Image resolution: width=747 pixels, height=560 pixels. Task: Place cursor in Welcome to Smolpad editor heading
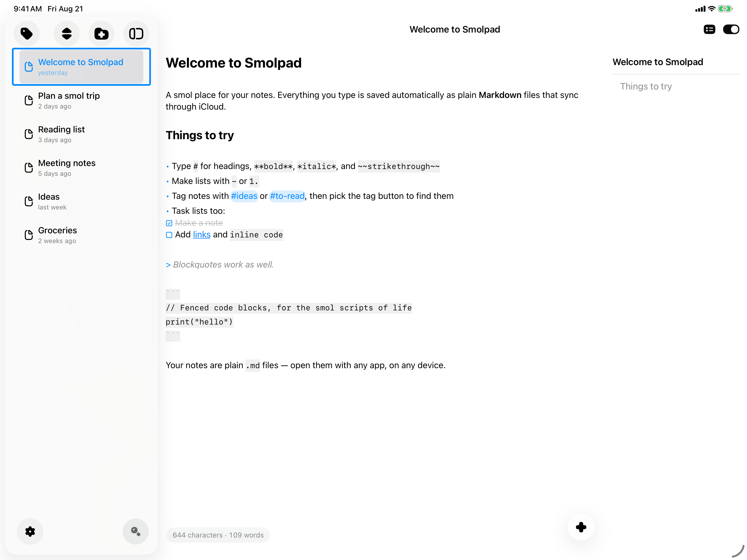(233, 63)
